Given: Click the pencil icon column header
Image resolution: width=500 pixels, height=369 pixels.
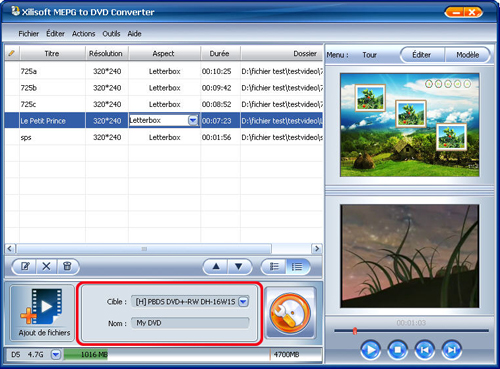Looking at the screenshot, I should pyautogui.click(x=12, y=53).
